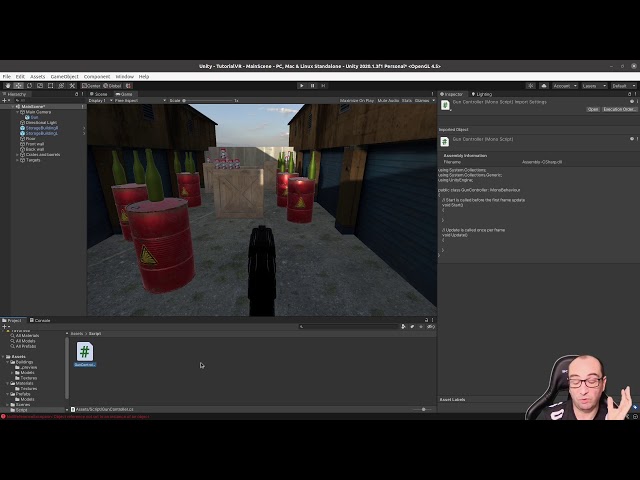Open the Collab/services sun icon

click(531, 86)
